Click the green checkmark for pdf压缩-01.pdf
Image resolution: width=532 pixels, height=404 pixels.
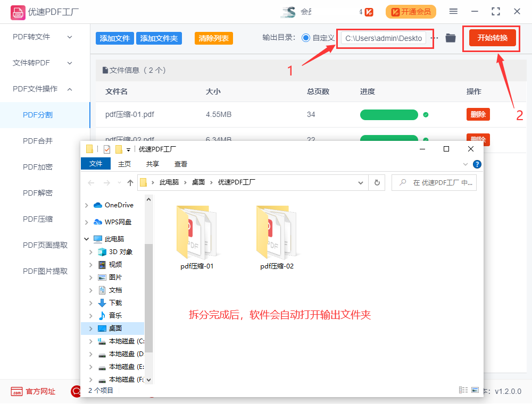pyautogui.click(x=425, y=115)
